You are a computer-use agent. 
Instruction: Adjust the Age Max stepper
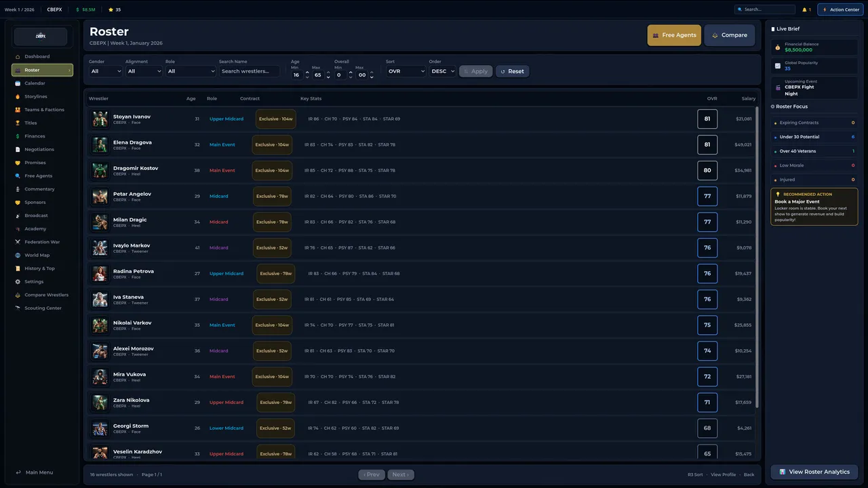(x=328, y=75)
